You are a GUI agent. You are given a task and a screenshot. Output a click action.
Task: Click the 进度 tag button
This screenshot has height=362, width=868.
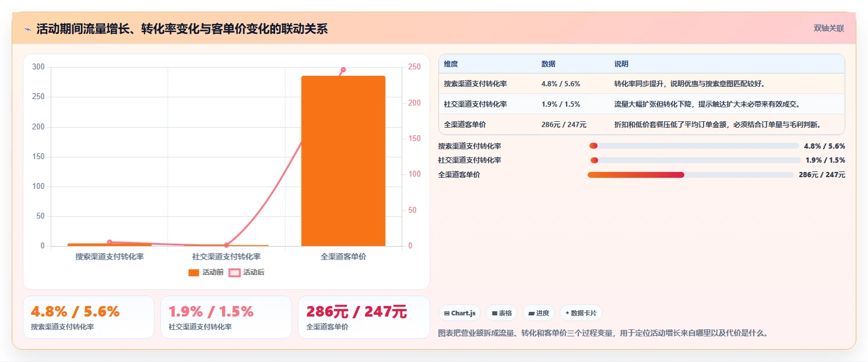point(539,313)
